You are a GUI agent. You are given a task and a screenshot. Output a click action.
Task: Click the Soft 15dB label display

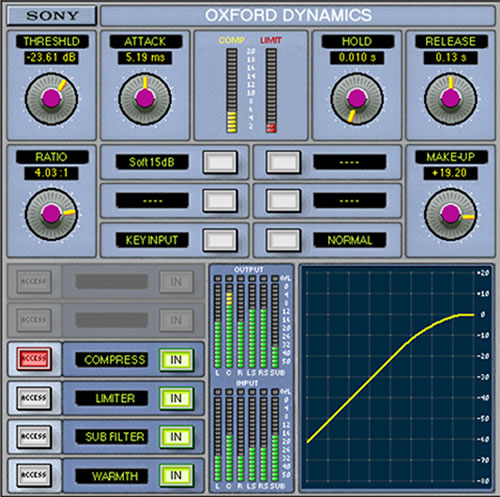coord(152,162)
